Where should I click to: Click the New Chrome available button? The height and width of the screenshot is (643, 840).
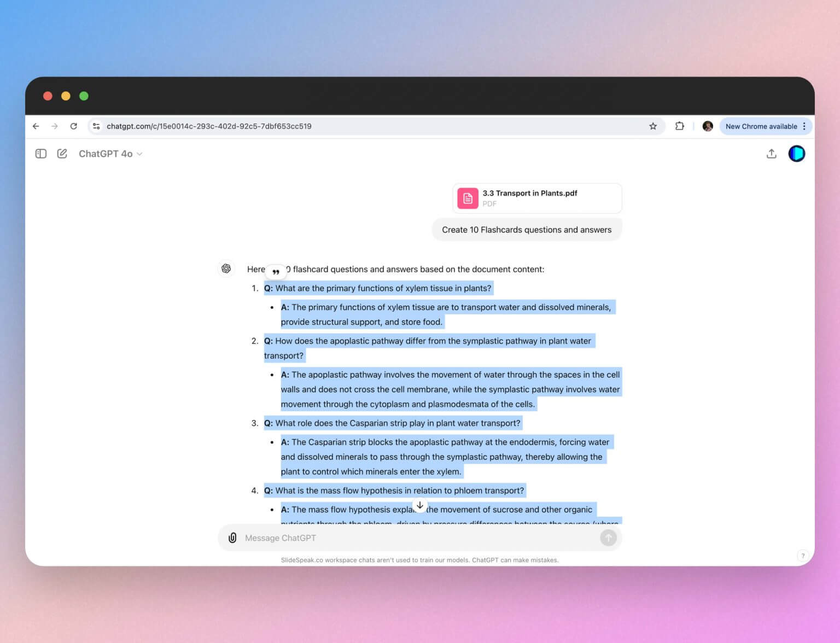(762, 126)
